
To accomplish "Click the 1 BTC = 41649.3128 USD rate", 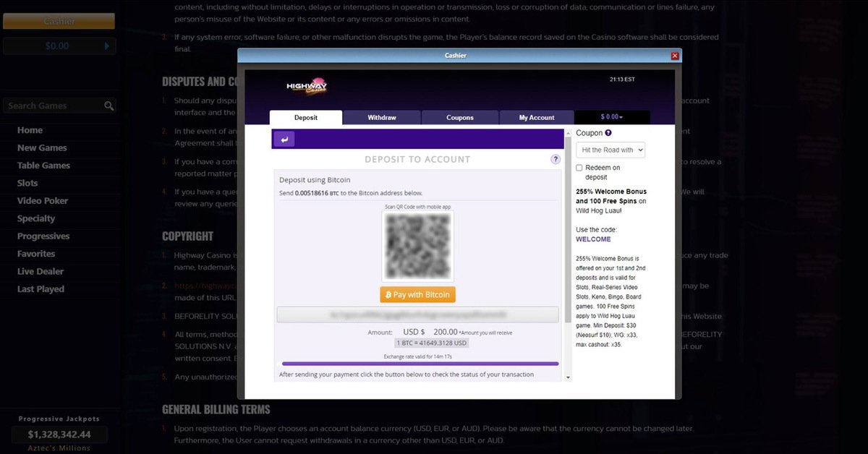I will point(431,343).
